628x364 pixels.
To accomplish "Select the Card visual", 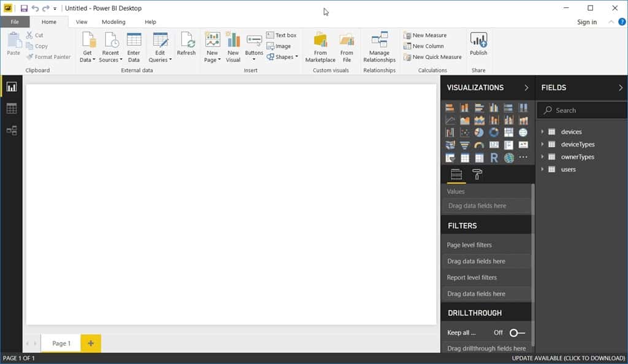I will click(x=494, y=145).
